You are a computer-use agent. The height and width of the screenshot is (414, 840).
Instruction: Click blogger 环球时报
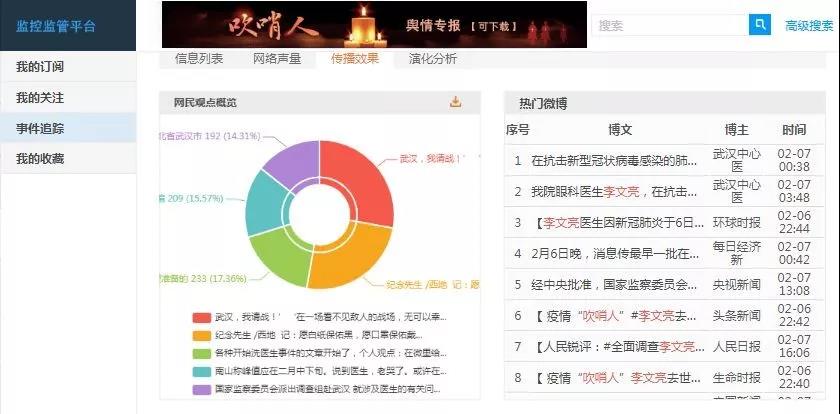[737, 223]
